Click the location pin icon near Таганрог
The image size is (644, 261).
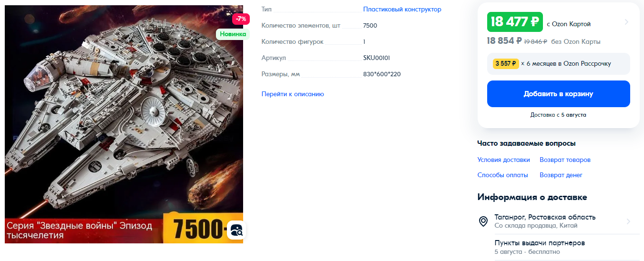[483, 221]
